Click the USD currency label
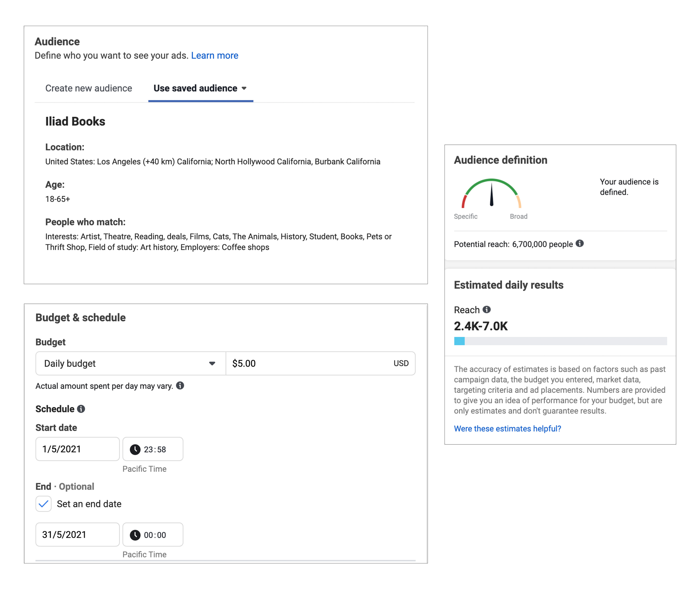The height and width of the screenshot is (589, 700). pyautogui.click(x=401, y=363)
